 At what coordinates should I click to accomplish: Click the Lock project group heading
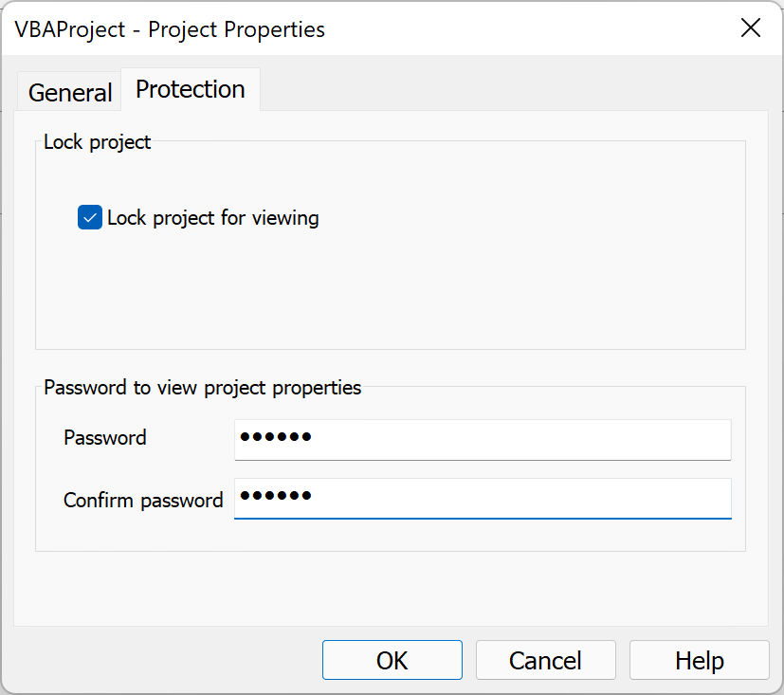(97, 141)
